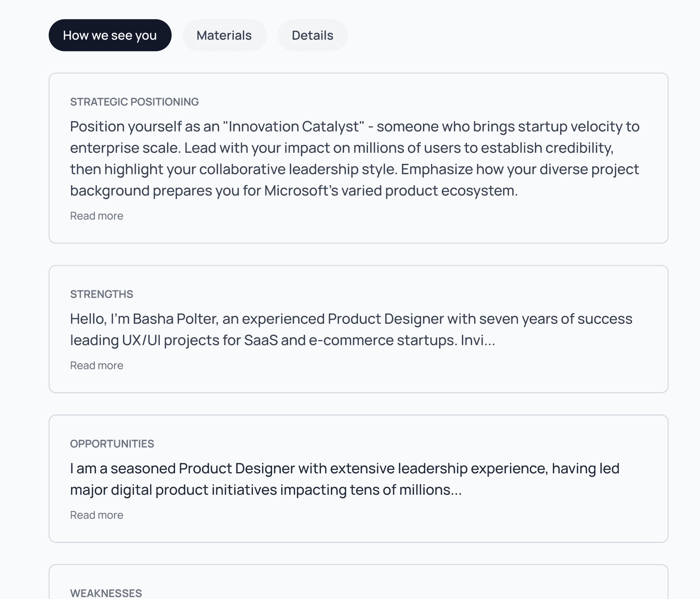Click the WEAKNESSES section heading
This screenshot has height=599, width=700.
point(106,593)
